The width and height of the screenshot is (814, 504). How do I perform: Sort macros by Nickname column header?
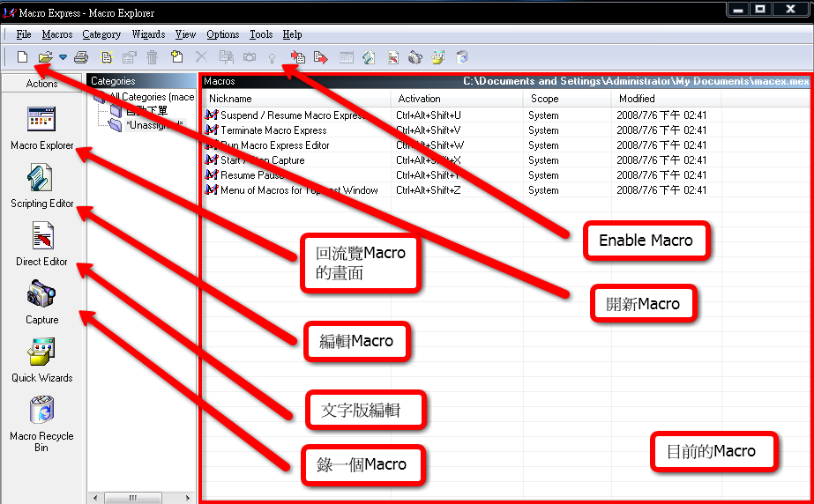click(x=297, y=99)
